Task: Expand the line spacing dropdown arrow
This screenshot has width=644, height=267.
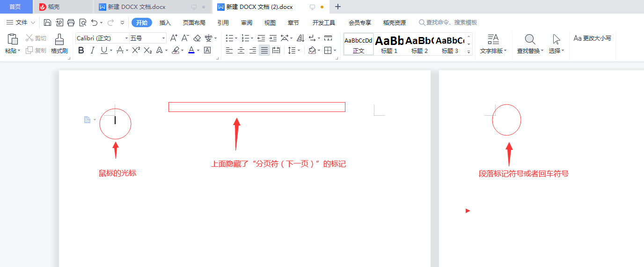Action: (x=299, y=51)
